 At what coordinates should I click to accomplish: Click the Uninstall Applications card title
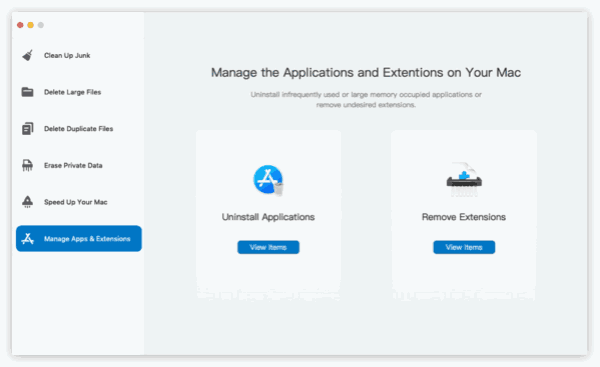click(268, 217)
